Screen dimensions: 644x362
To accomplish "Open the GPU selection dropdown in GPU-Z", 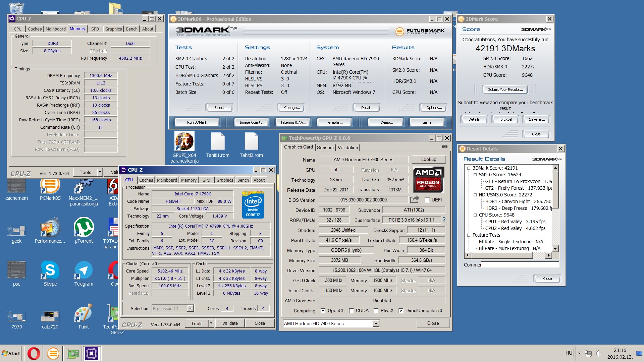I will point(376,323).
